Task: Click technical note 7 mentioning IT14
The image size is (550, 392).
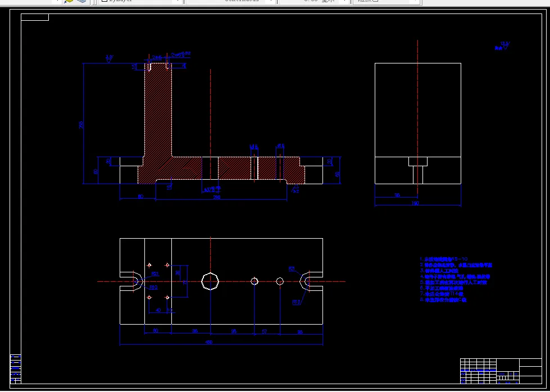Action: pos(442,294)
